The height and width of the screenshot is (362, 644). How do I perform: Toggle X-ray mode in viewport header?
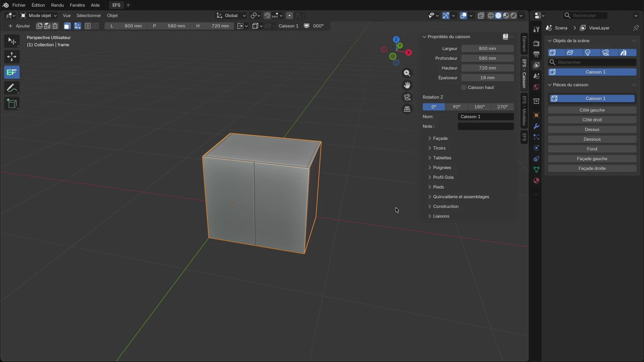coord(481,16)
